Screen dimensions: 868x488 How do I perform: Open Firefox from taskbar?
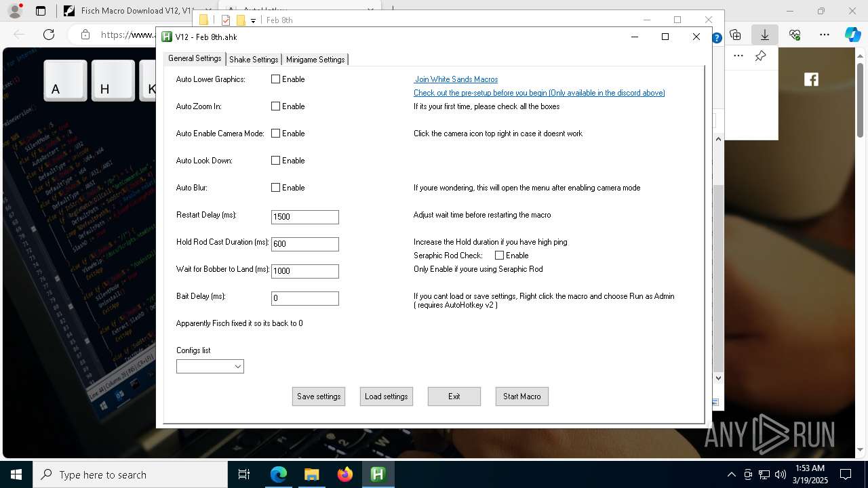click(x=345, y=474)
